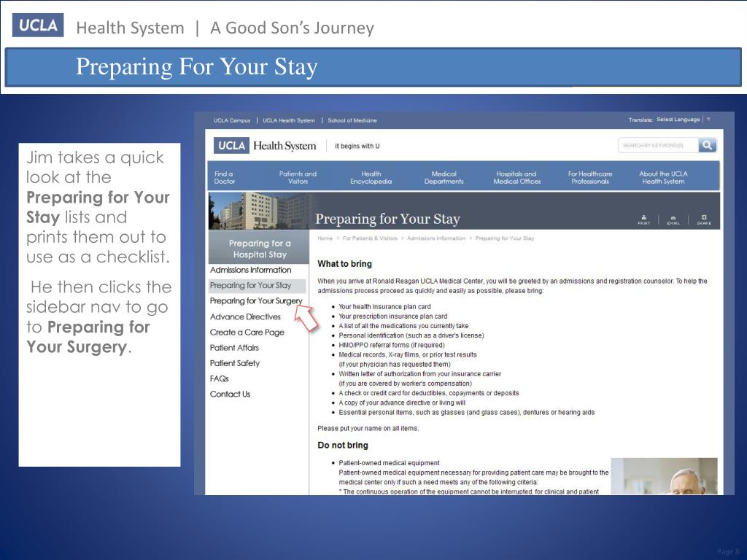Click the Search by Keyword field
Image resolution: width=747 pixels, height=560 pixels.
click(x=658, y=145)
